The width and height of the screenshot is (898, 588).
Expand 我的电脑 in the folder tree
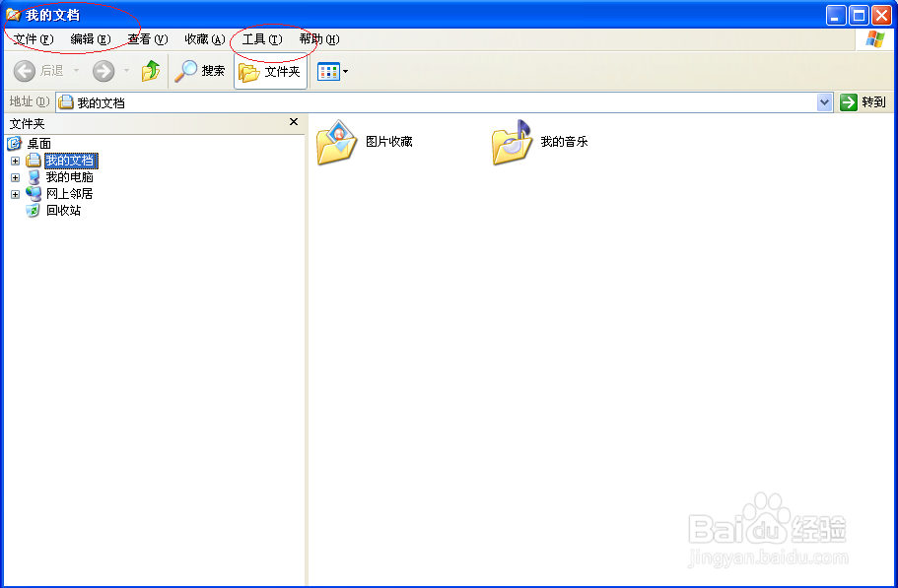16,176
